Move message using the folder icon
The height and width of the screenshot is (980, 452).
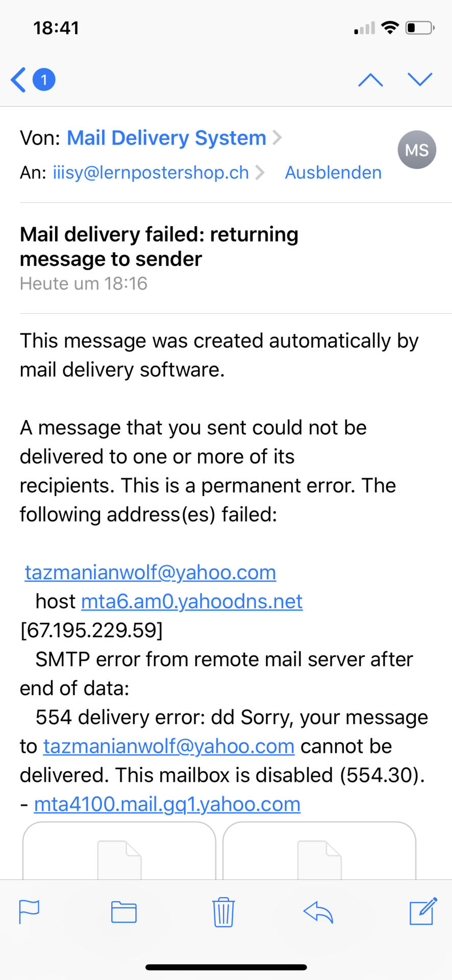pyautogui.click(x=123, y=912)
